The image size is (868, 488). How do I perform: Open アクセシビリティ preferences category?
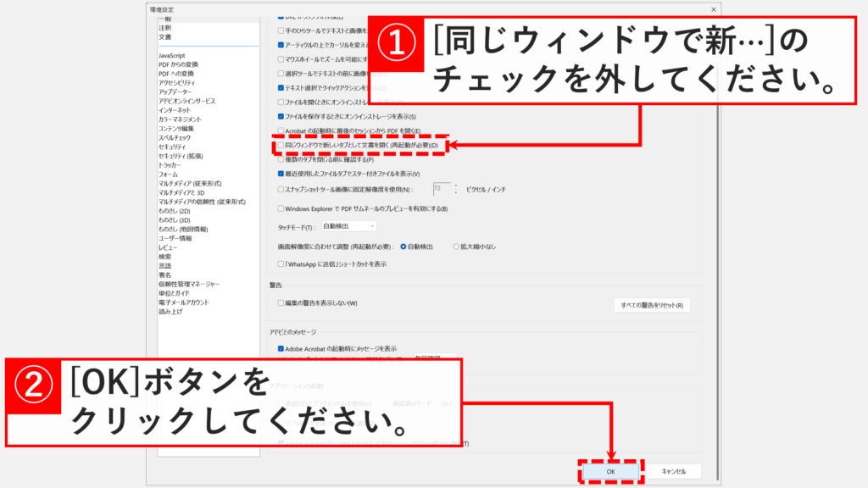click(x=176, y=83)
